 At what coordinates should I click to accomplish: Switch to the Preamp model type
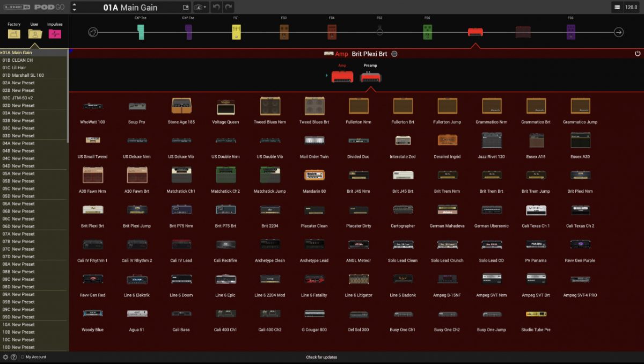(370, 75)
